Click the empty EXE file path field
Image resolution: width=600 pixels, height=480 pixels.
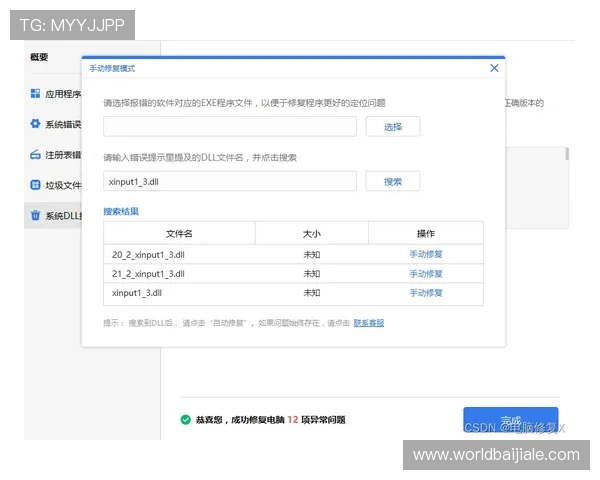coord(230,127)
